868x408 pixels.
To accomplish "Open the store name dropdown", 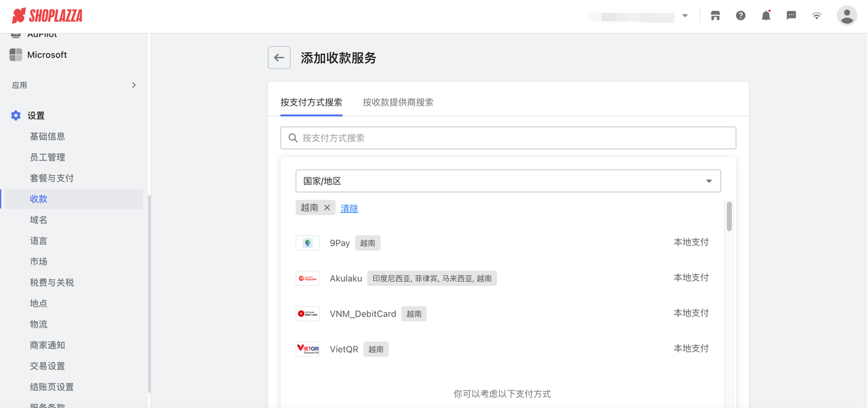I will 637,15.
